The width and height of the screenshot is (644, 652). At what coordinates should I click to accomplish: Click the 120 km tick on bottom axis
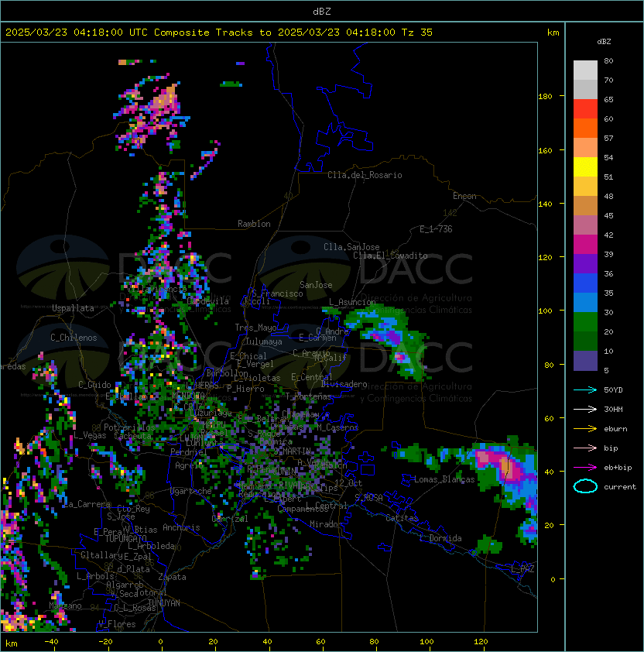pyautogui.click(x=481, y=642)
